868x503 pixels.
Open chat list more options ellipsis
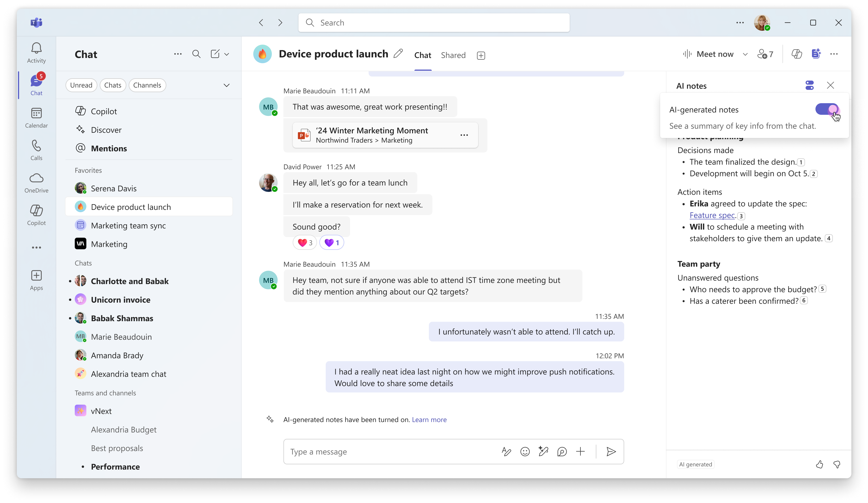tap(178, 54)
